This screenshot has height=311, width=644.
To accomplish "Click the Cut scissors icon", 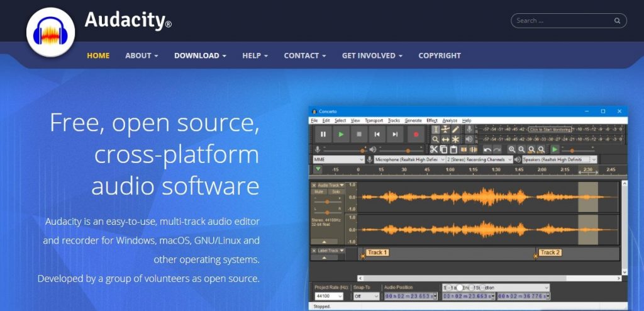I will click(433, 149).
